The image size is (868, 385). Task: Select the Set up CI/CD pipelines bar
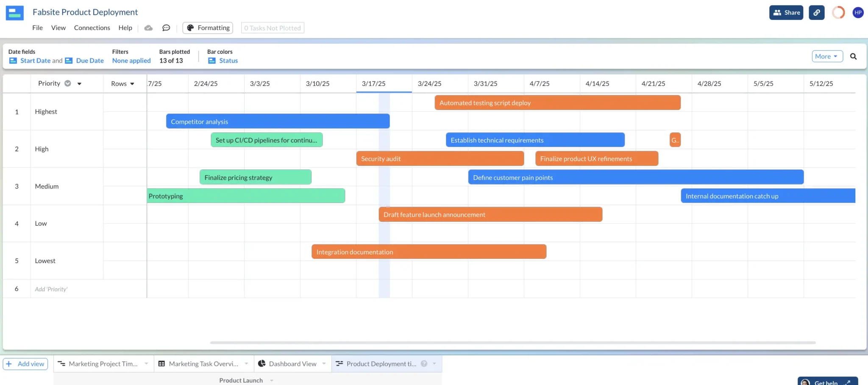(x=267, y=140)
